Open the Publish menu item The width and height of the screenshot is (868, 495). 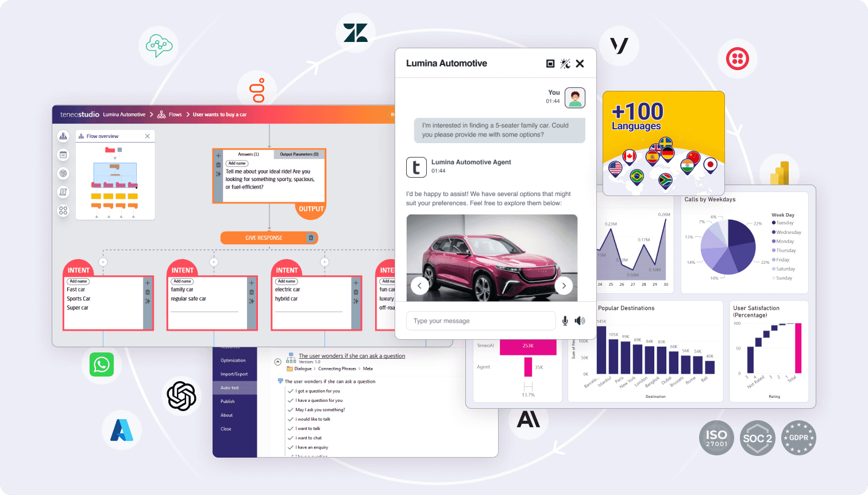coord(227,401)
